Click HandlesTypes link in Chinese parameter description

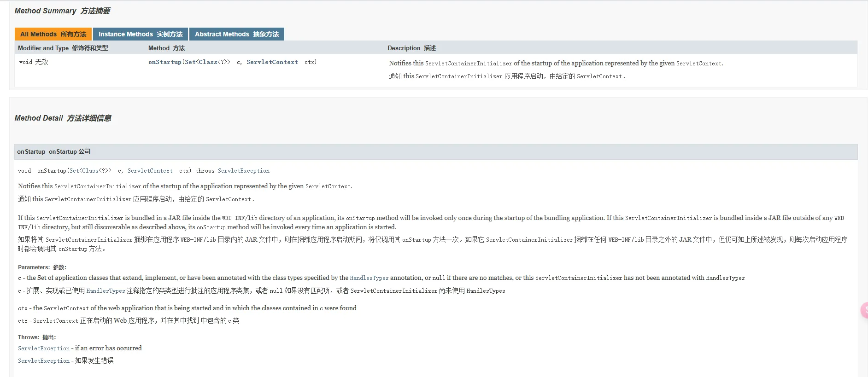pos(106,291)
